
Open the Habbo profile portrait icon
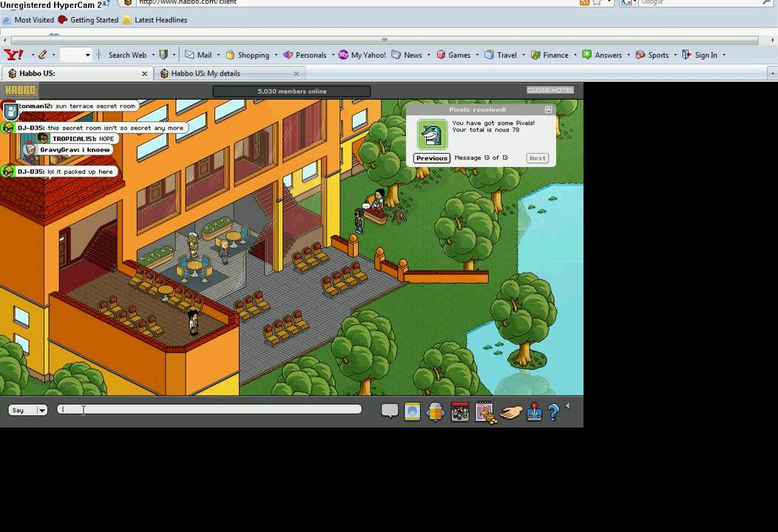pyautogui.click(x=413, y=412)
